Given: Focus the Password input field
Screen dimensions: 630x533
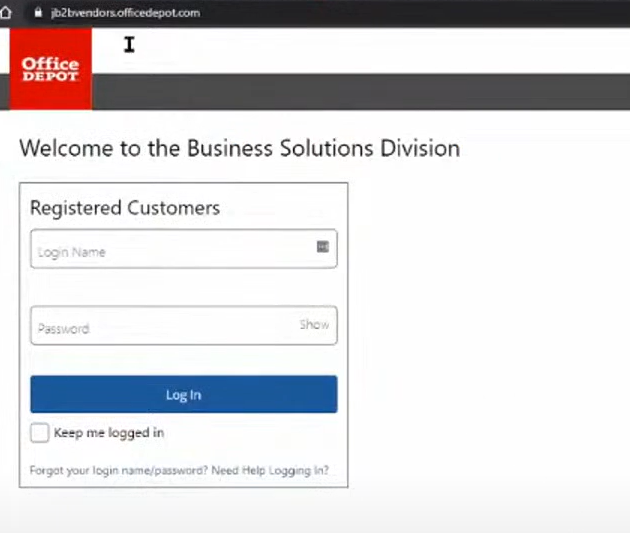Looking at the screenshot, I should 184,325.
